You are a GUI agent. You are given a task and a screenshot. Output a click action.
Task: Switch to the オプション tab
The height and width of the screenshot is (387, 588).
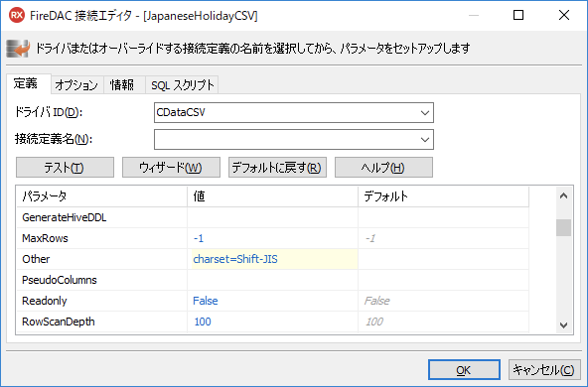[76, 85]
